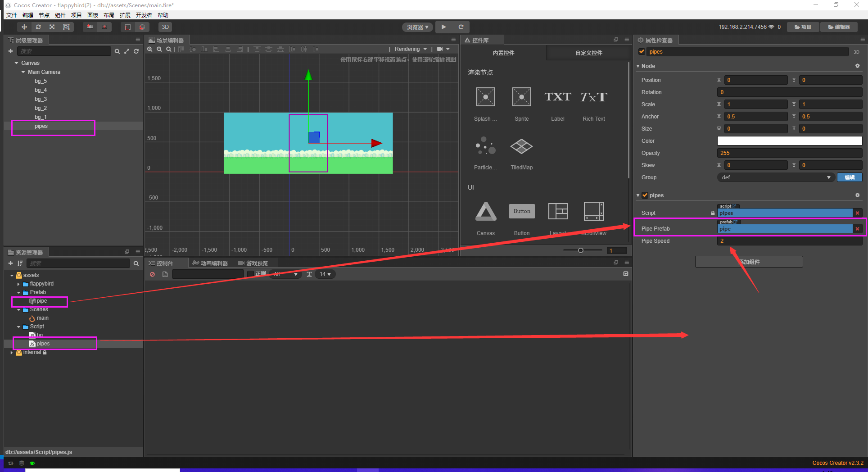This screenshot has width=868, height=472.
Task: Expand the internal assets database
Action: tap(12, 353)
